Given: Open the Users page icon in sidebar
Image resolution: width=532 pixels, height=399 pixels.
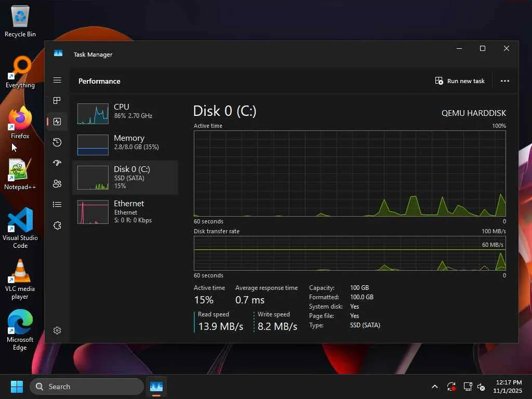Looking at the screenshot, I should click(x=57, y=183).
